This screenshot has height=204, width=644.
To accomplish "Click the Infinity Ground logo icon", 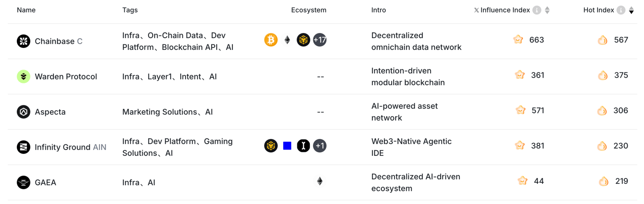I will tap(23, 147).
